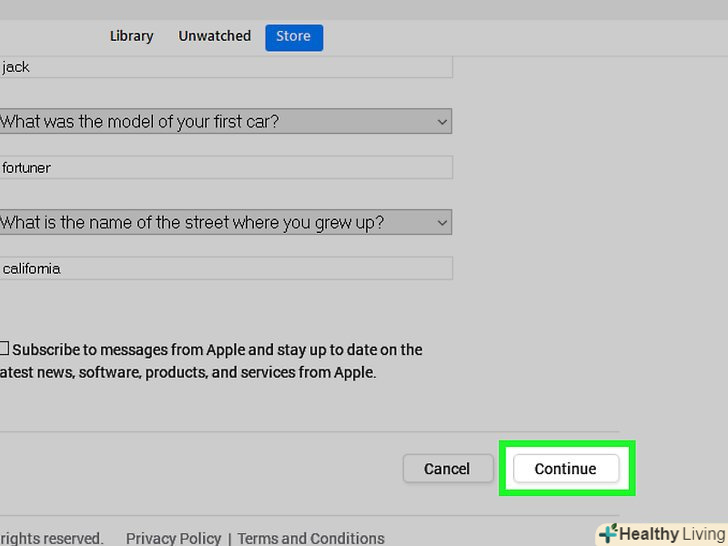
Task: Click the Continue button
Action: click(x=565, y=468)
